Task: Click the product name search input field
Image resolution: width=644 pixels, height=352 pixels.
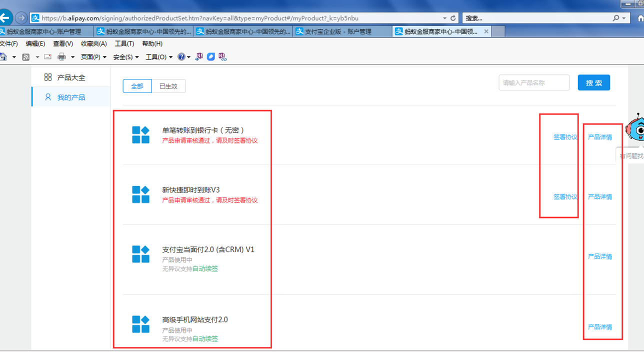Action: [533, 83]
